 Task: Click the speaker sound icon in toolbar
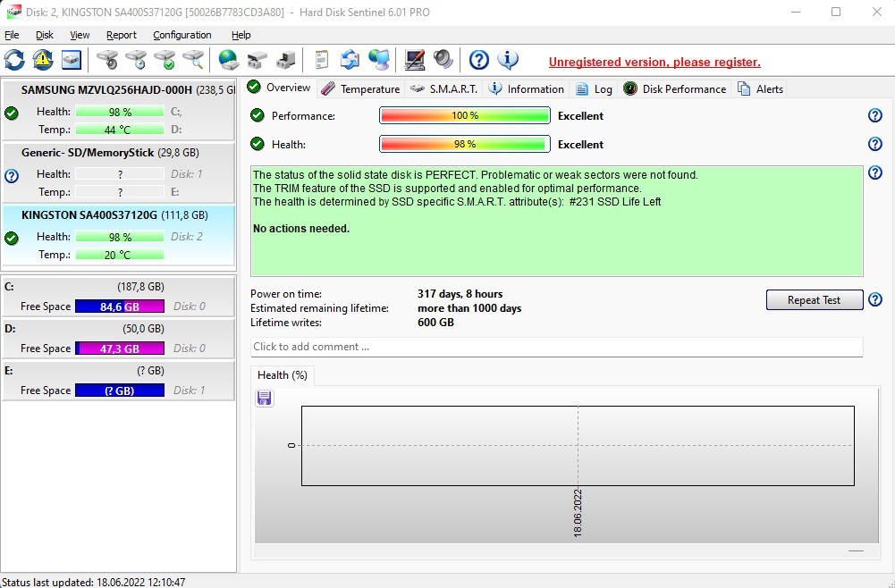[443, 60]
